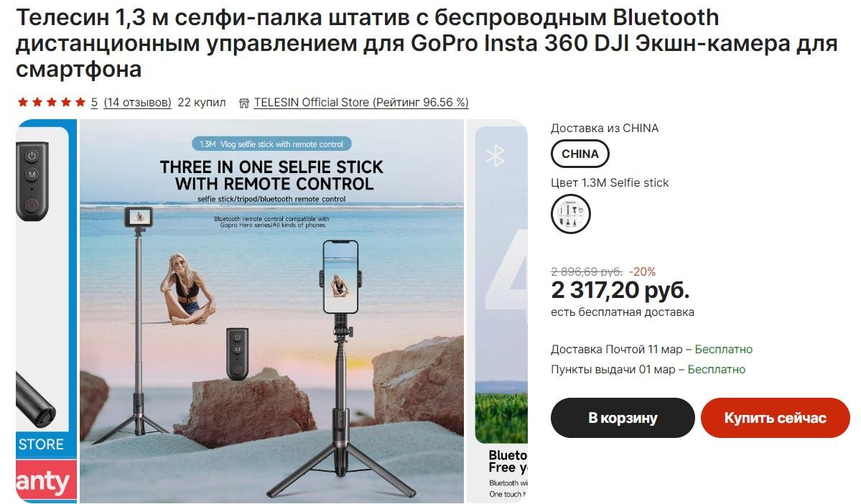Select the 1.3M Selfie stick color swatch
The width and height of the screenshot is (861, 504).
click(570, 213)
